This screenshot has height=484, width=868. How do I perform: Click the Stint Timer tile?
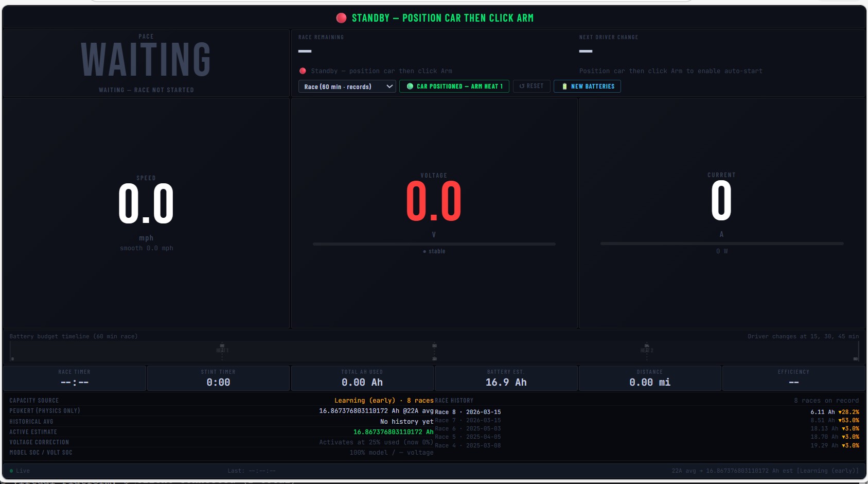click(x=218, y=378)
